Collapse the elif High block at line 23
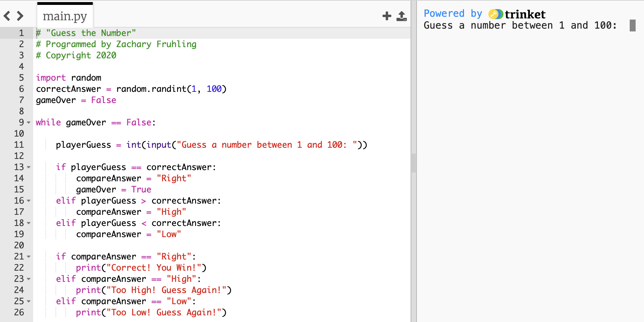Screen dimensions: 644x322 29,279
